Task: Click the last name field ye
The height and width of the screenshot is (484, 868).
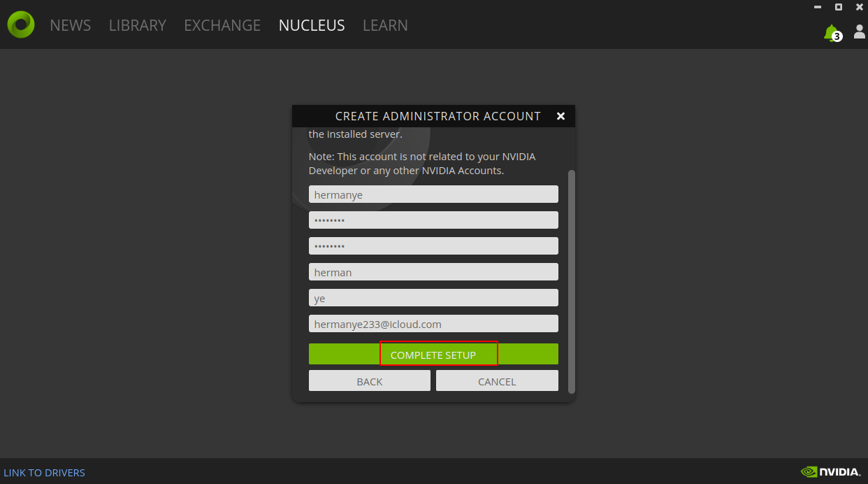Action: [x=433, y=298]
